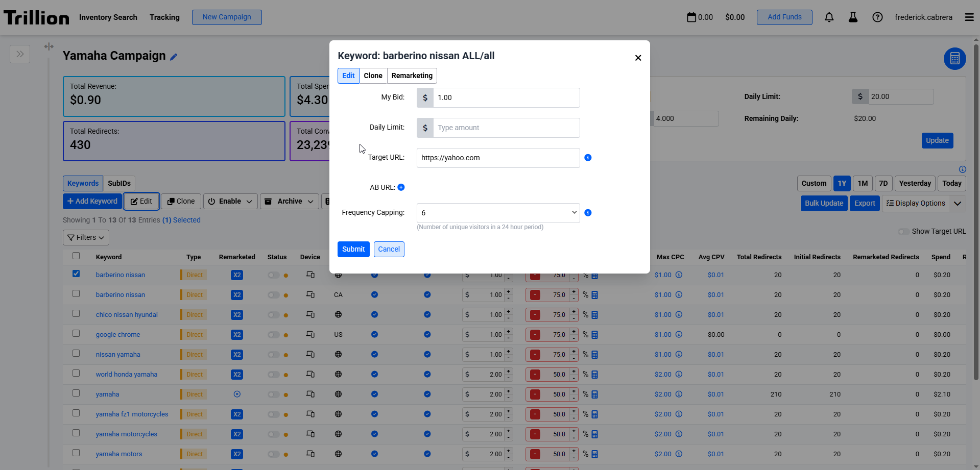This screenshot has height=470, width=980.
Task: Expand the collapsed sidebar with double chevron
Action: pos(20,54)
